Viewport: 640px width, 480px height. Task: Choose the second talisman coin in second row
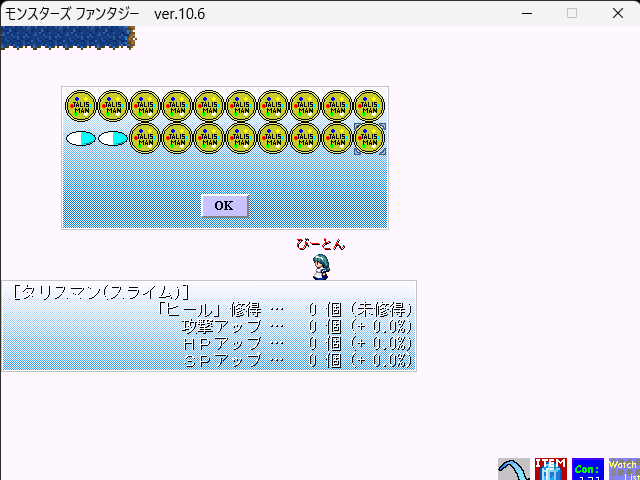[x=177, y=138]
